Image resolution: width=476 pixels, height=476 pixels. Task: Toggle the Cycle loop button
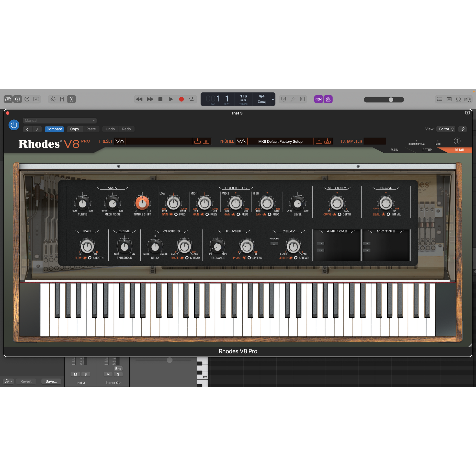tap(192, 99)
